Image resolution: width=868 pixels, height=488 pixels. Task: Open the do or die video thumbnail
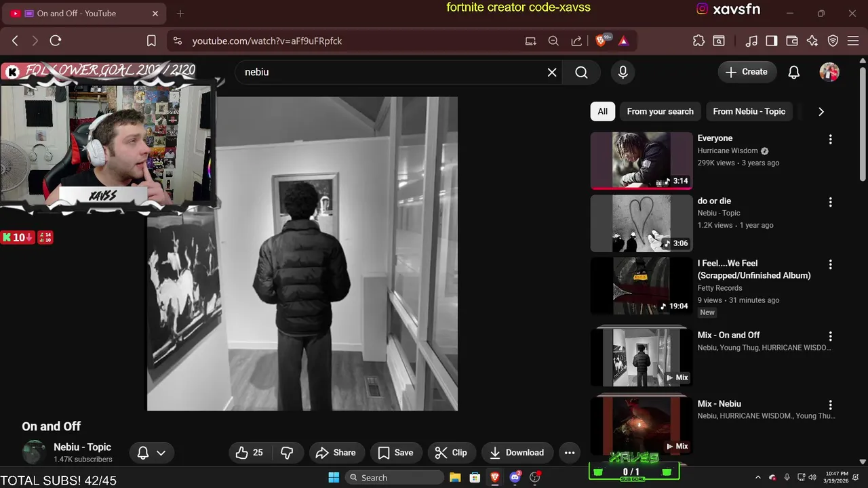coord(642,223)
